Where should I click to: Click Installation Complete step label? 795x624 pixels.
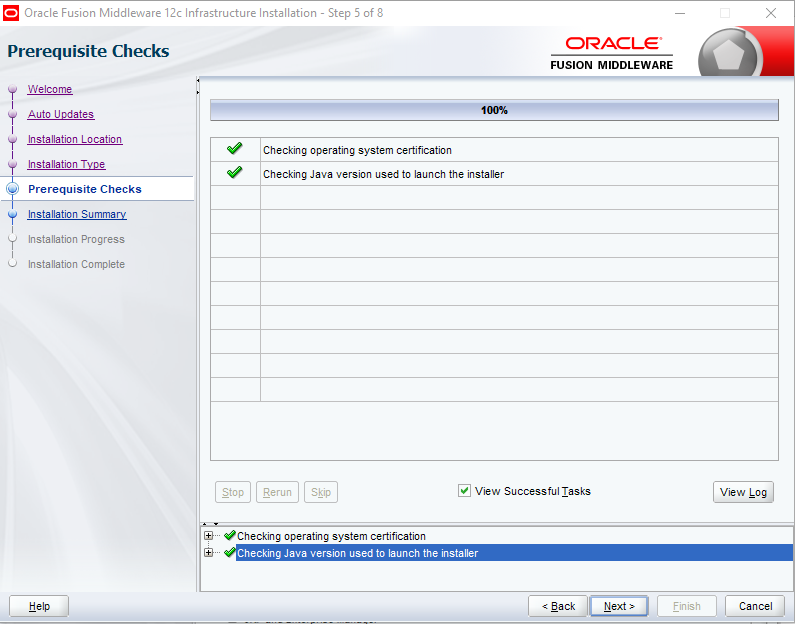[76, 264]
